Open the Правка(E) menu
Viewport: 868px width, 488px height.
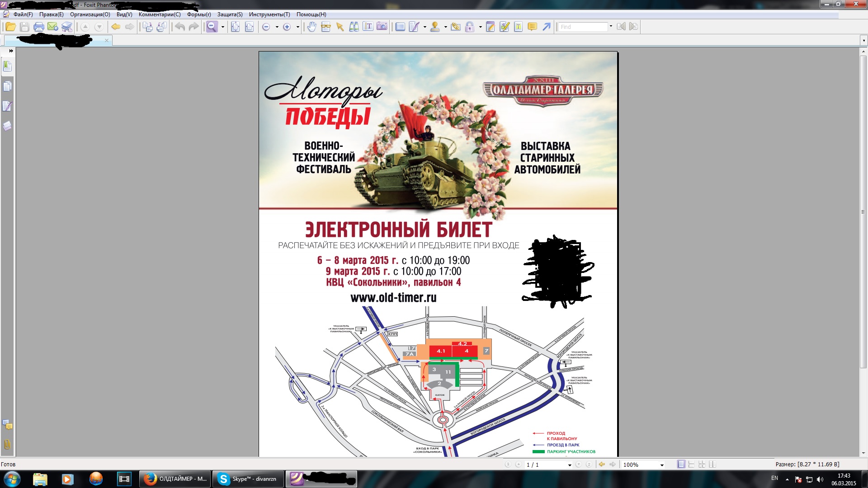(x=51, y=14)
